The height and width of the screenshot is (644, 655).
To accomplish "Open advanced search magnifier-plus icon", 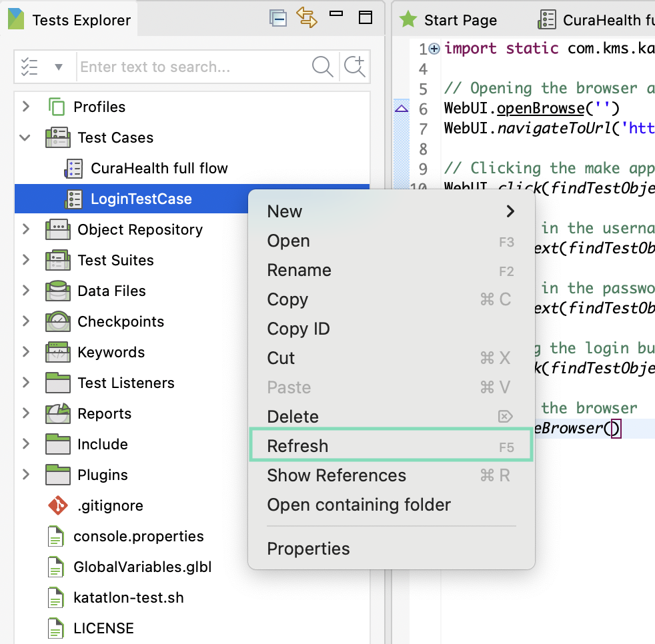I will (355, 66).
